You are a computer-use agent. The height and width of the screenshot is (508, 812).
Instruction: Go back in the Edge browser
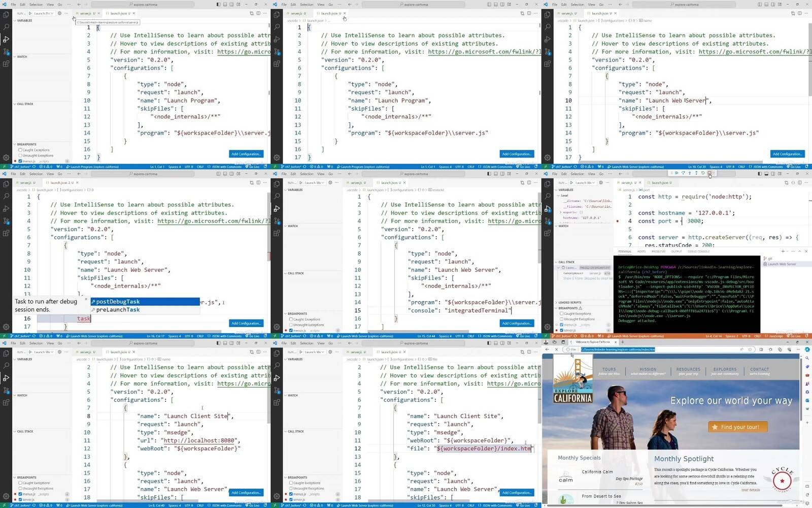click(x=548, y=350)
